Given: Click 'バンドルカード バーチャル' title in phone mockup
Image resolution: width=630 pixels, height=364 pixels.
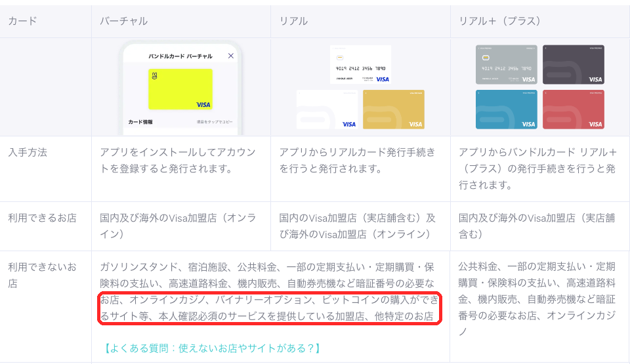Looking at the screenshot, I should click(180, 56).
